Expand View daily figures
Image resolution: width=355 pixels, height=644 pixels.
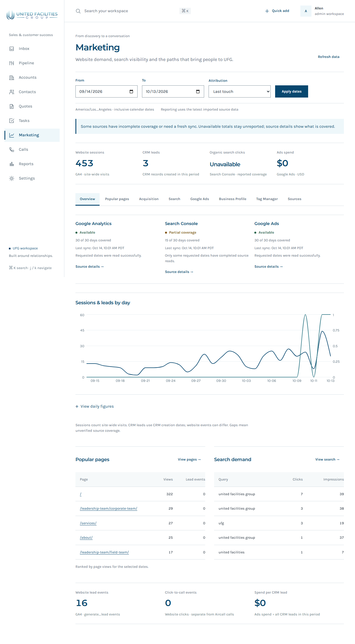[95, 407]
